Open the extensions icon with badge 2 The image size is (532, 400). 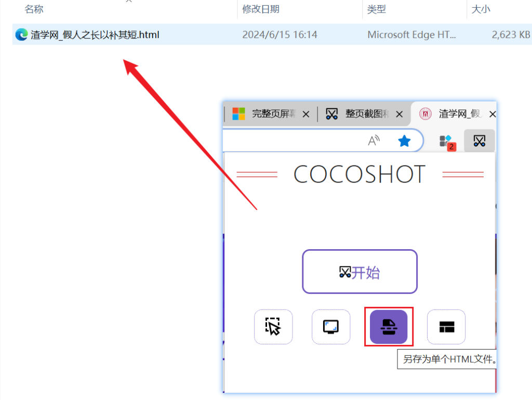(446, 140)
